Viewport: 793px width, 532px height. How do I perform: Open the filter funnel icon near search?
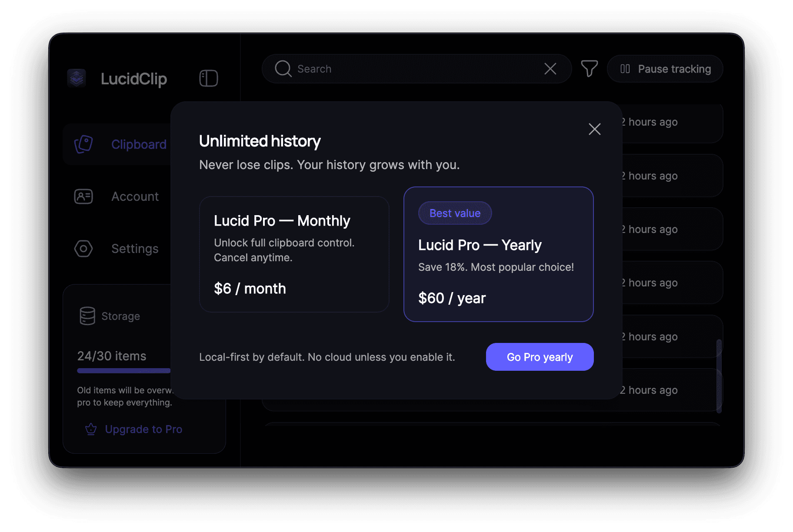click(x=589, y=69)
